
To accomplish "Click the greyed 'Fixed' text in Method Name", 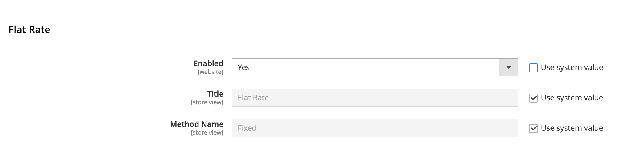I will point(247,128).
